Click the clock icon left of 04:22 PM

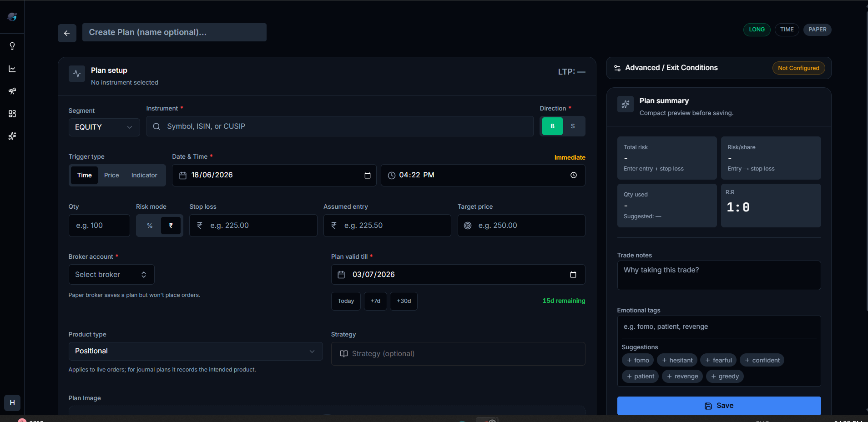coord(392,176)
